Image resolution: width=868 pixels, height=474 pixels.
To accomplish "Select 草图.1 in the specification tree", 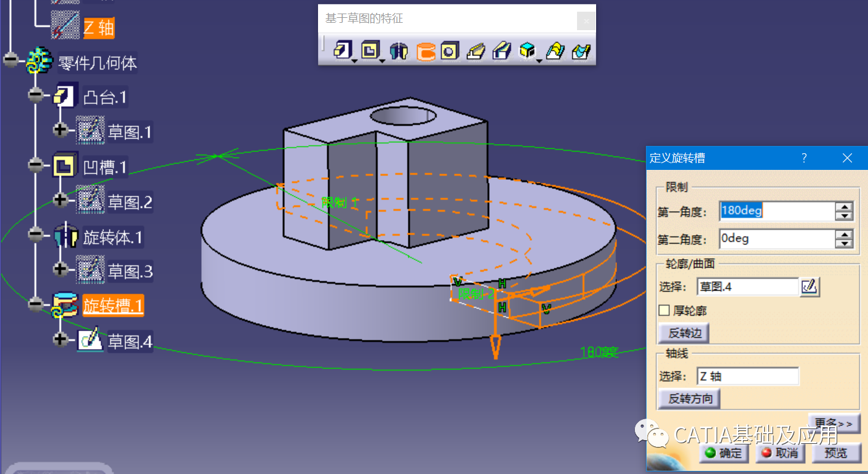I will tap(130, 132).
